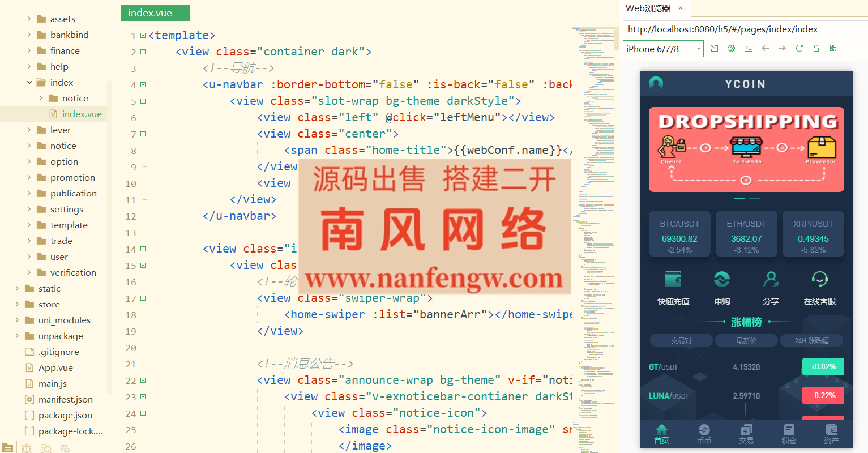Tap the BTC/USDT price card
The image size is (868, 453).
tap(679, 234)
